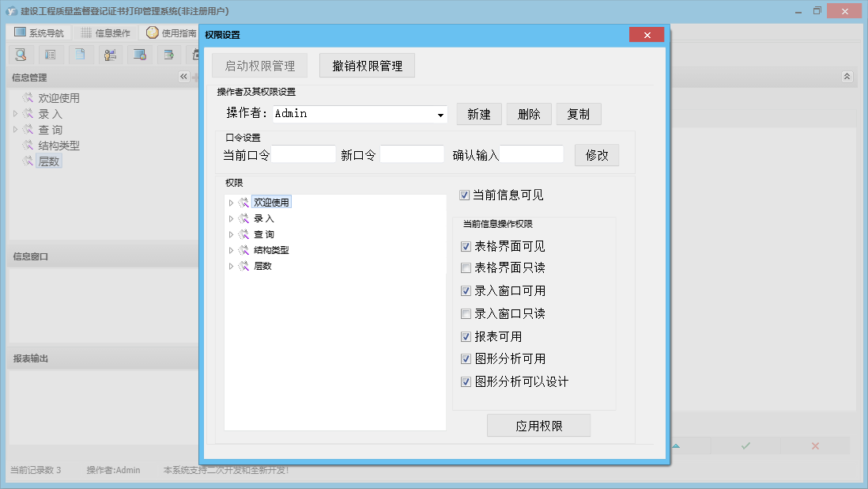Collapse the right panel with the double up chevron
This screenshot has width=868, height=489.
pyautogui.click(x=847, y=77)
